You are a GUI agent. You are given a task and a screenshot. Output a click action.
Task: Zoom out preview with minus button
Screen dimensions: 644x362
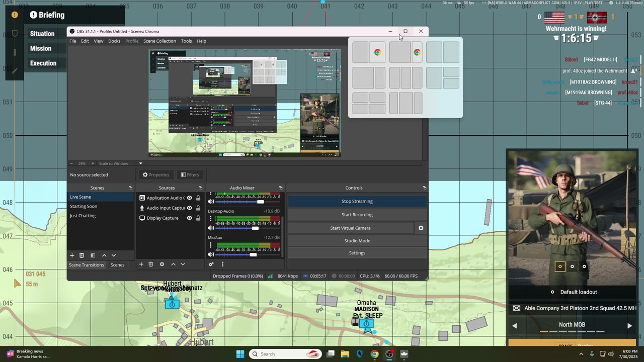click(x=71, y=163)
